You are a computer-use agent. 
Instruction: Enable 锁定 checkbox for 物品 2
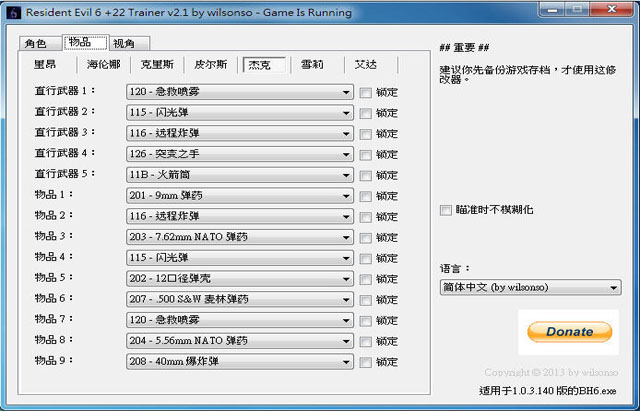pyautogui.click(x=365, y=217)
